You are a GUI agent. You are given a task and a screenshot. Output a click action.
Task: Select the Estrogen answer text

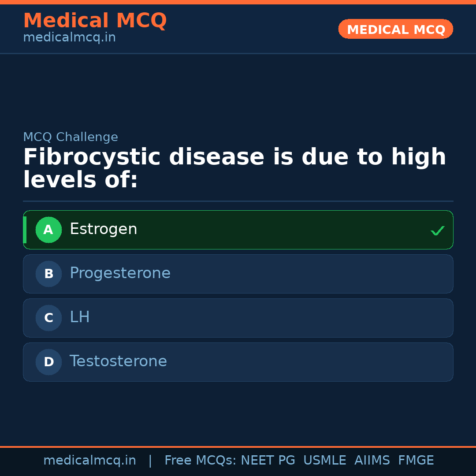(x=103, y=229)
